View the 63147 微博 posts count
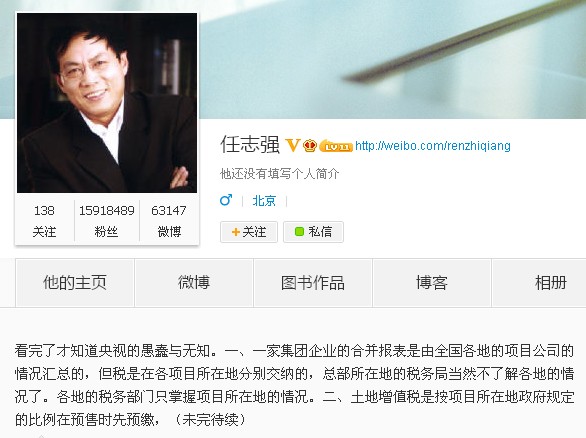This screenshot has height=438, width=586. click(x=169, y=221)
